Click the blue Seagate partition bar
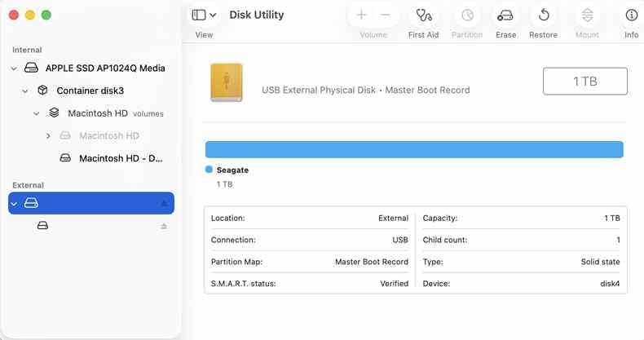Screen dimensions: 644x340 pyautogui.click(x=414, y=149)
